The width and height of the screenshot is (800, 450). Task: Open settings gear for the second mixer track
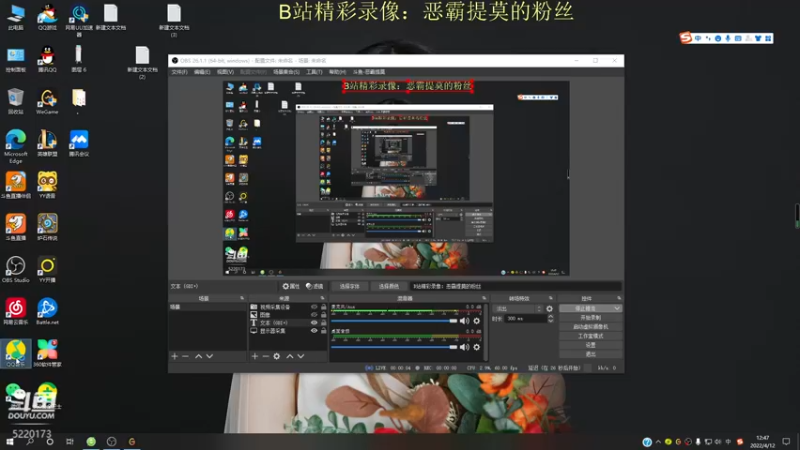click(477, 347)
